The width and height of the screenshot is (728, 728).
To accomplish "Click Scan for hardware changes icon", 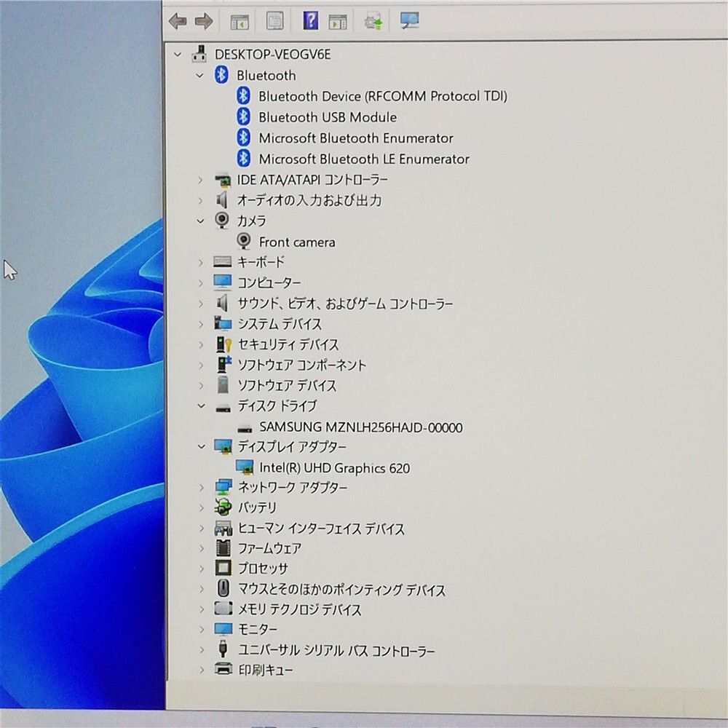I will point(409,20).
